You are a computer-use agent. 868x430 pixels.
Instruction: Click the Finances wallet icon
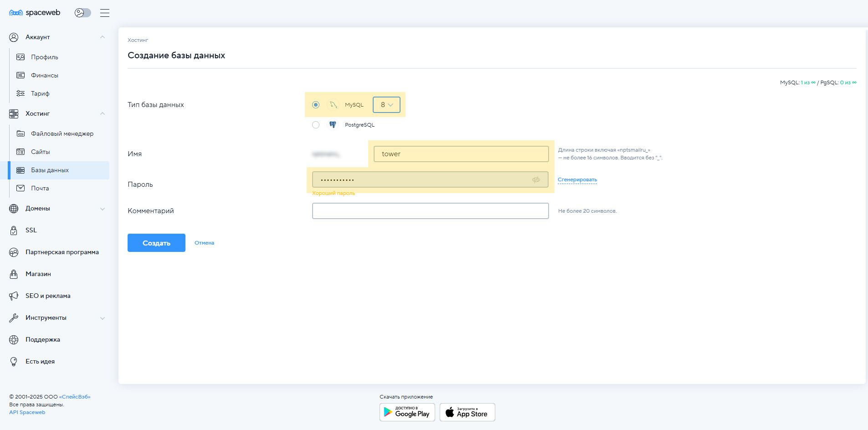tap(21, 75)
